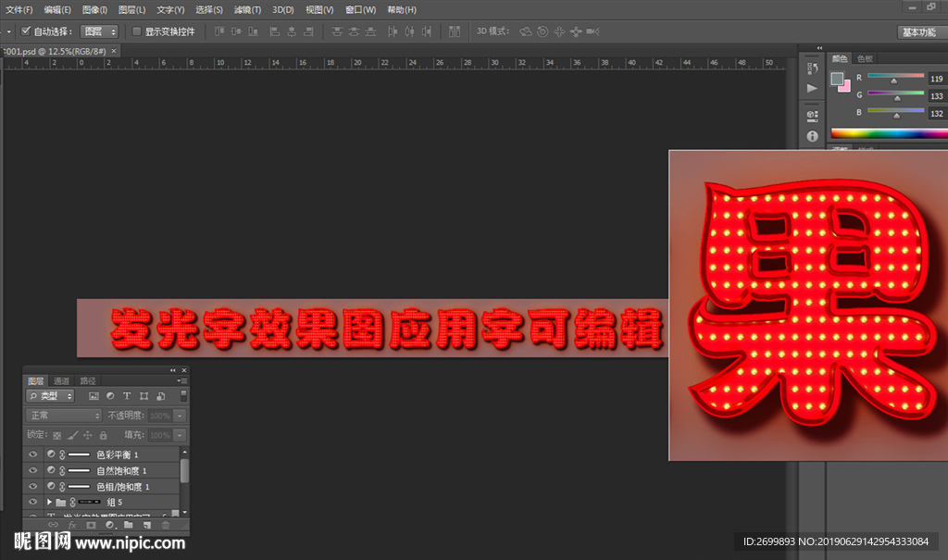
Task: Open the 图层 auto-select dropdown
Action: click(99, 31)
